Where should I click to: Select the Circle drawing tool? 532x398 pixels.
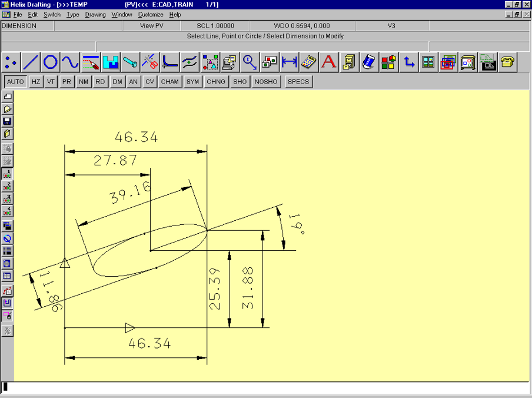[x=51, y=62]
